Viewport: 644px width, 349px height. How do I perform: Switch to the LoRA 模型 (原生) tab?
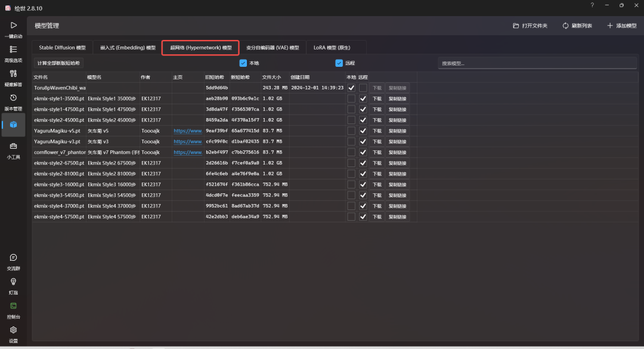(x=332, y=48)
